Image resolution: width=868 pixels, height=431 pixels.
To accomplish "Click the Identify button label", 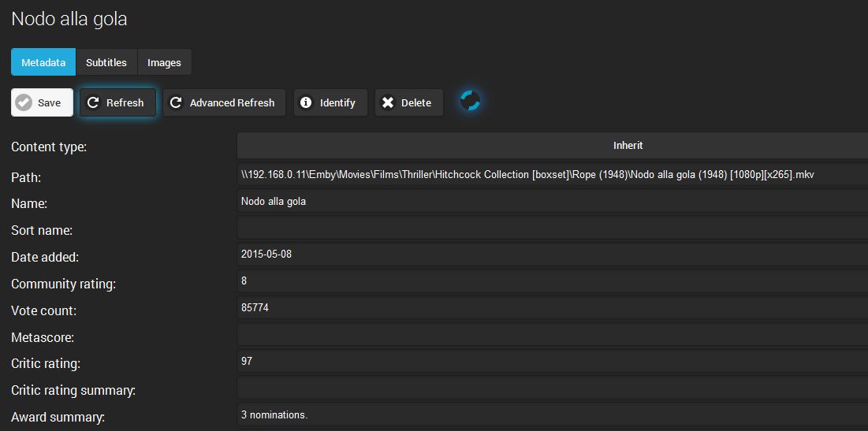I will pos(337,103).
